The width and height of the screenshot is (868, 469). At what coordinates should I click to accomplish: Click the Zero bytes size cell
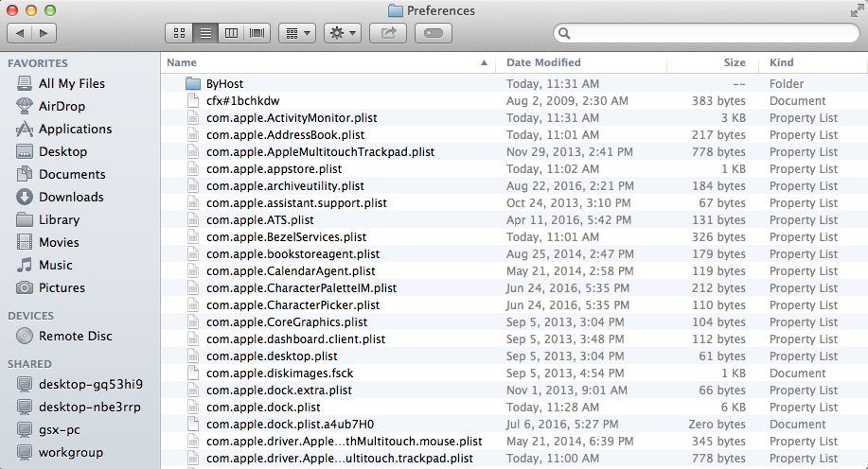tap(717, 425)
